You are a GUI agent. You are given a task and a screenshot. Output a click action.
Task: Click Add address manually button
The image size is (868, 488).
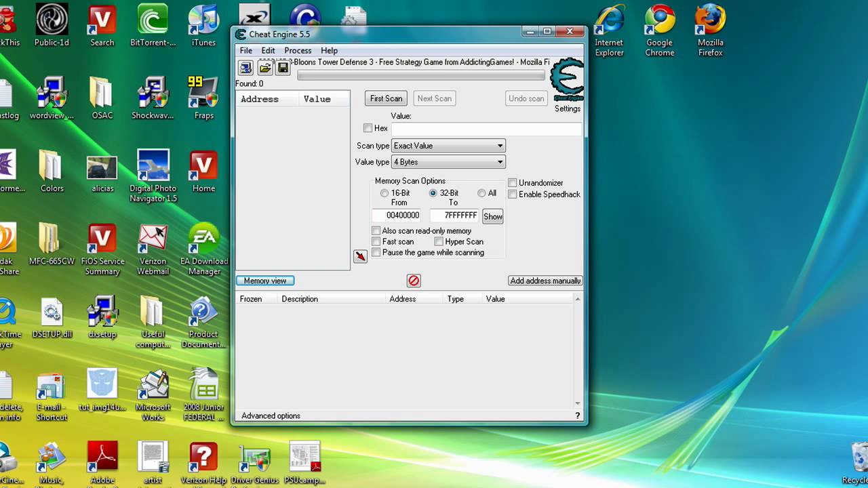[545, 281]
